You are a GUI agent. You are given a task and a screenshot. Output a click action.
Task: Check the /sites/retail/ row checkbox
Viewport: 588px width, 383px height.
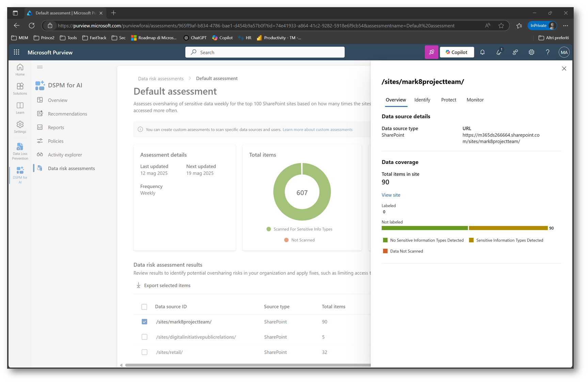pos(144,352)
